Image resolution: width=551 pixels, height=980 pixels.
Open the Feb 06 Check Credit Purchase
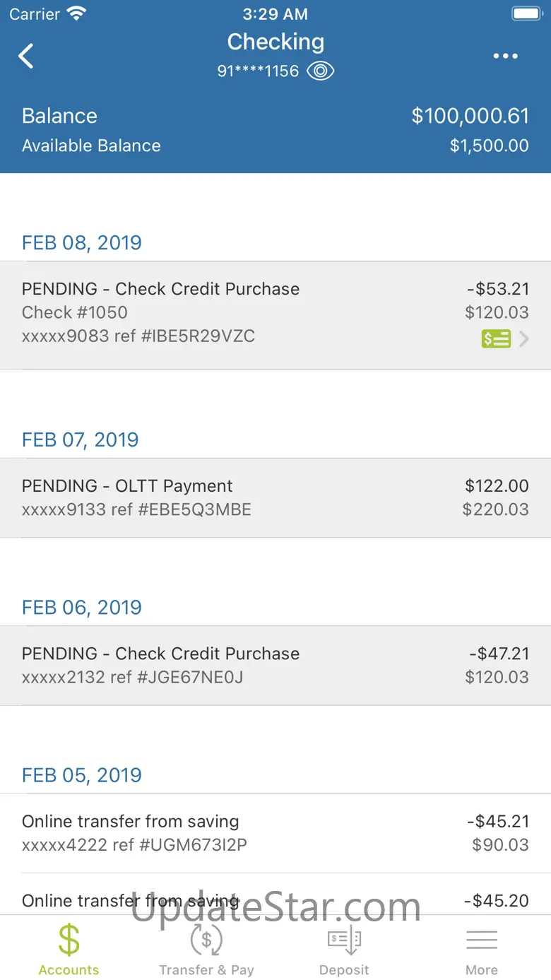[275, 665]
